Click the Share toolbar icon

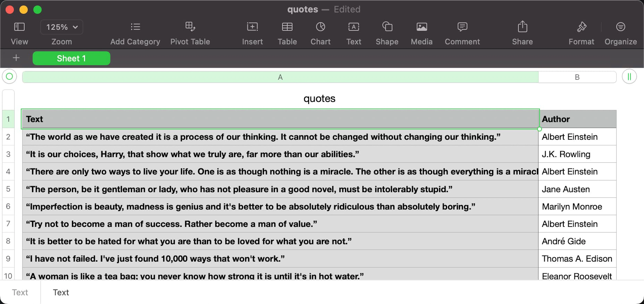point(522,27)
